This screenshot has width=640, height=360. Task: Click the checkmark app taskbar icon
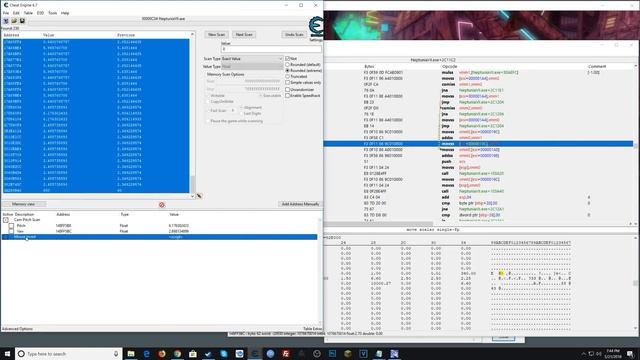(x=209, y=353)
